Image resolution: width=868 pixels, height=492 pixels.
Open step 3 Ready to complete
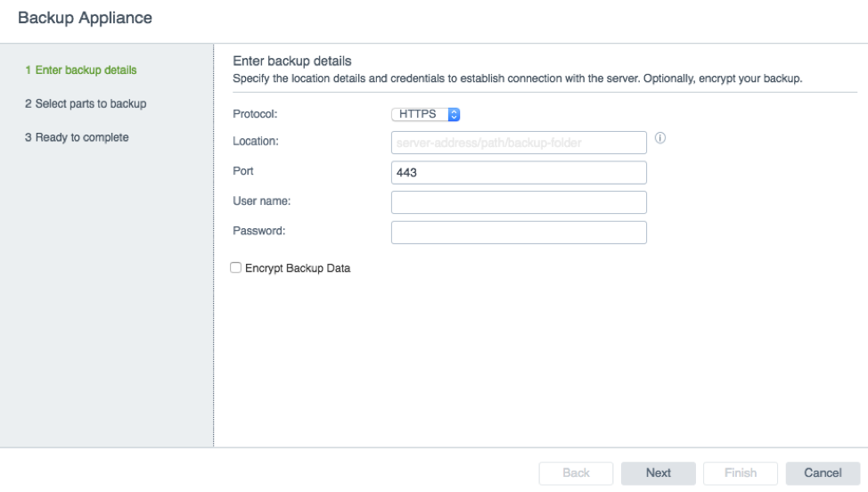(x=77, y=137)
